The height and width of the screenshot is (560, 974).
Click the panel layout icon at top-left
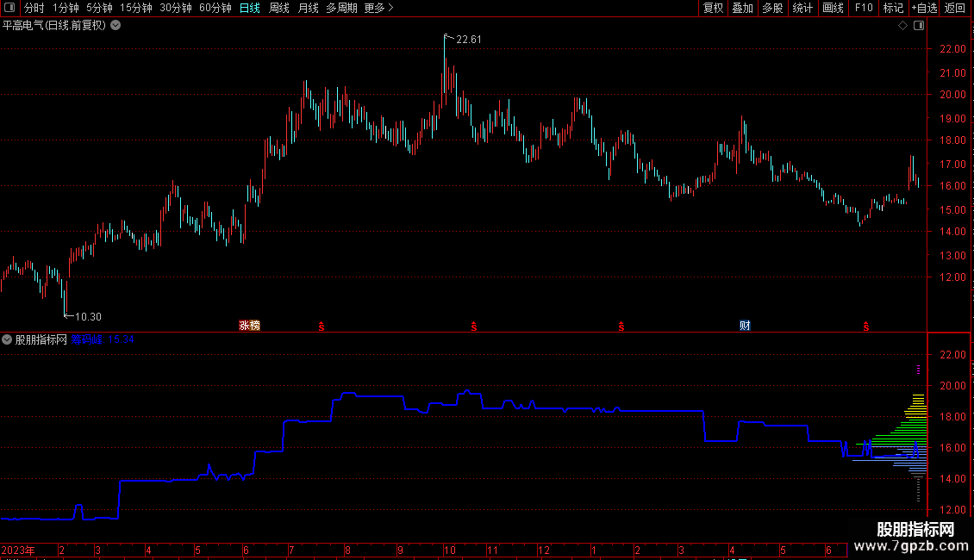pyautogui.click(x=9, y=8)
